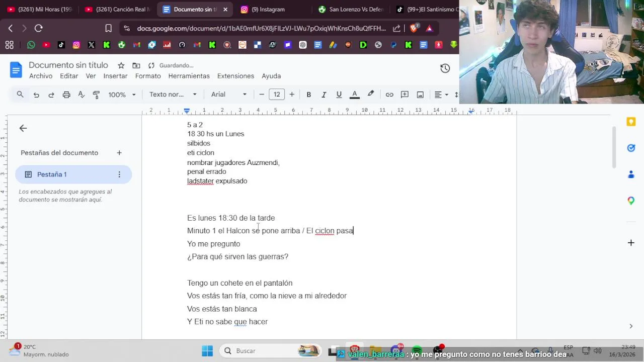Image resolution: width=644 pixels, height=362 pixels.
Task: Run spelling and grammar check
Action: pos(82,95)
